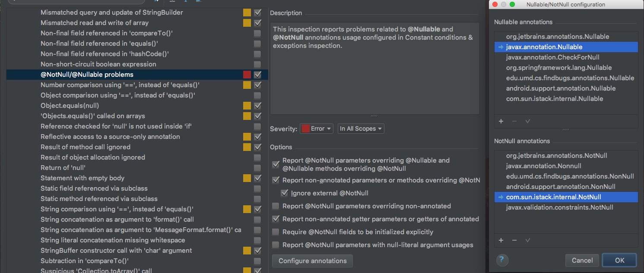
Task: Open the Severity Error dropdown
Action: pyautogui.click(x=317, y=129)
